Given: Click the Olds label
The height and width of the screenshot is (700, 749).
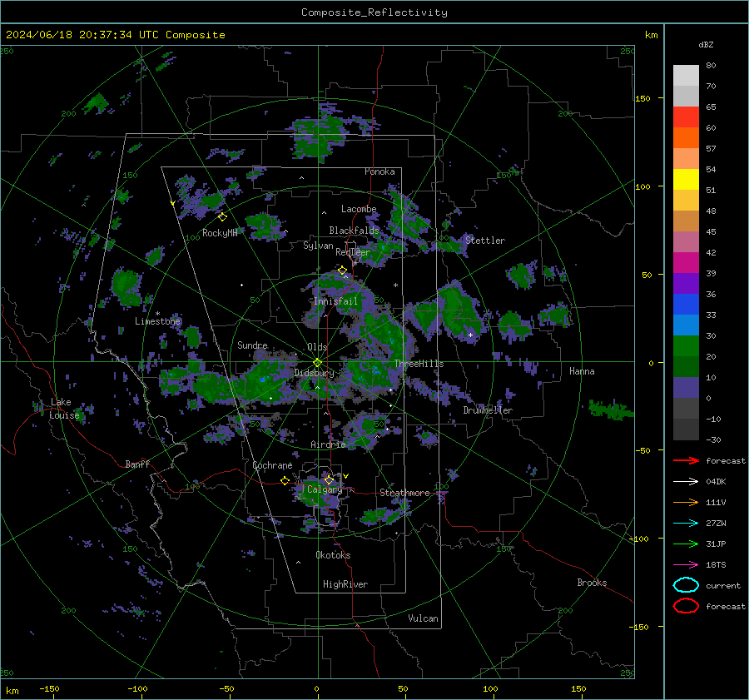Looking at the screenshot, I should coord(317,347).
